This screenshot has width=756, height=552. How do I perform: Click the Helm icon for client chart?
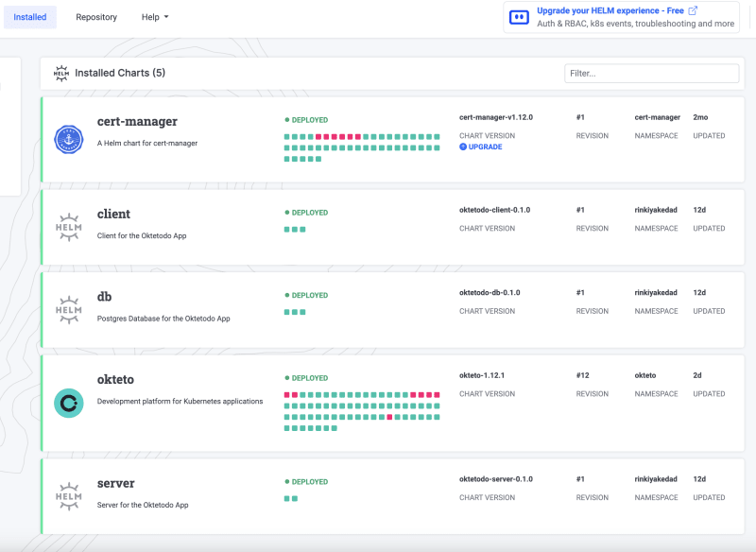coord(68,227)
